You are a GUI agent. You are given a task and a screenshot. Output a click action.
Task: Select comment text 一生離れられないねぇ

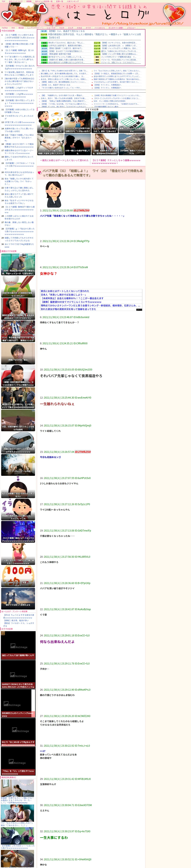[57, 404]
